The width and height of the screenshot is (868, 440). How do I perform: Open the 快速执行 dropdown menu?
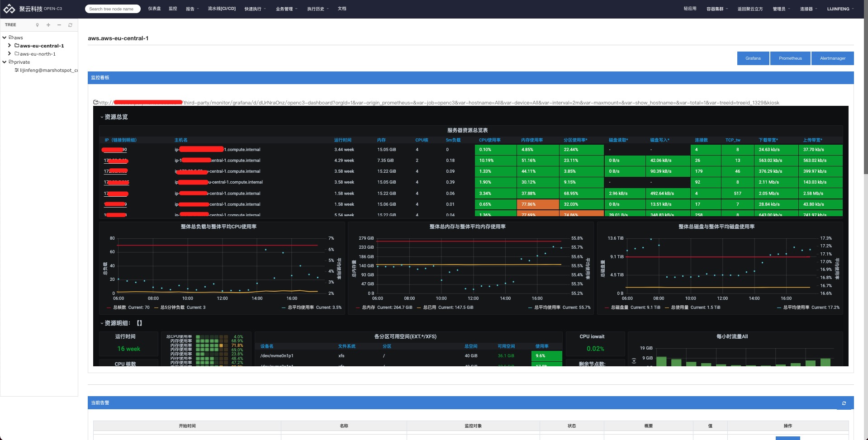[255, 9]
